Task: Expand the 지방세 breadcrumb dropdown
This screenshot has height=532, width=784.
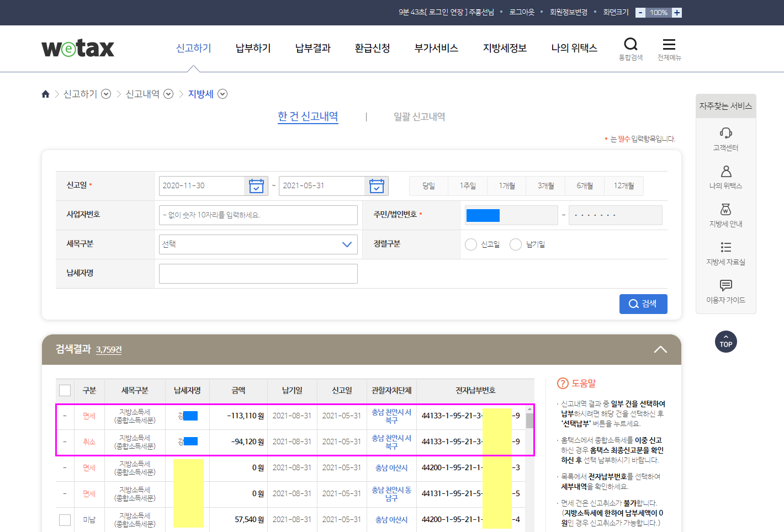Action: click(x=223, y=94)
